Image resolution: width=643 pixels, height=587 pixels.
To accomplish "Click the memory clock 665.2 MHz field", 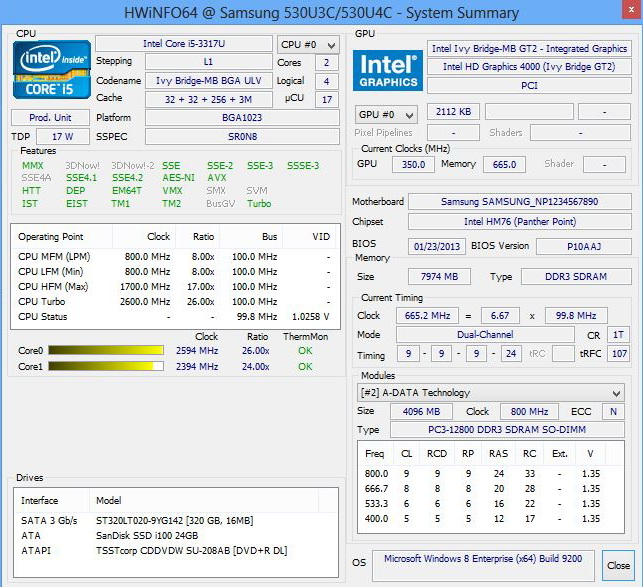I will point(427,315).
